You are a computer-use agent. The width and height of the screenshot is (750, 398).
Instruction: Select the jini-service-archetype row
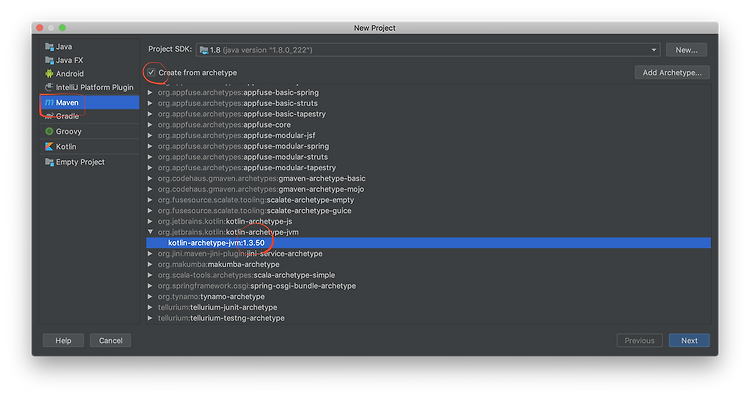428,254
